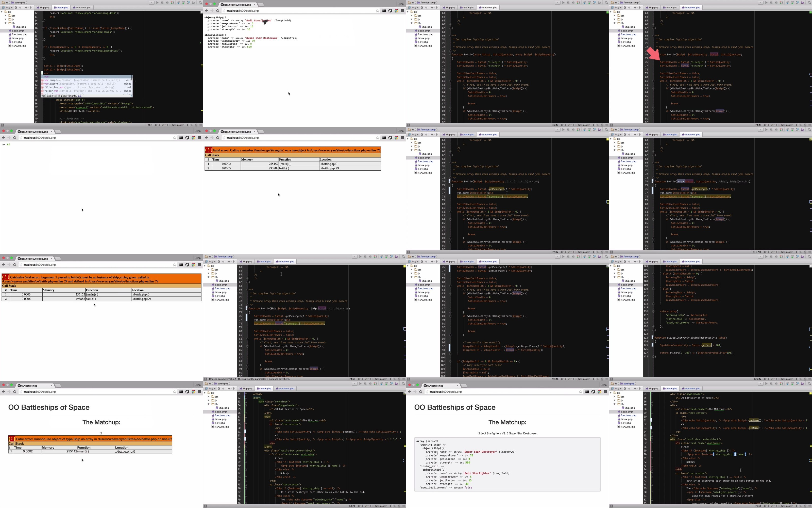Click search magnifier in IDE with var autocomplete popup

(200, 3)
